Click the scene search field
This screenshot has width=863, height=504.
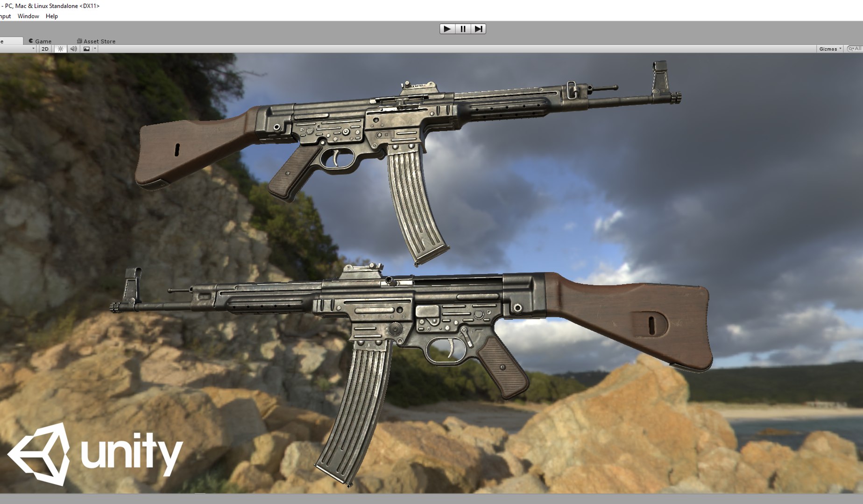855,49
